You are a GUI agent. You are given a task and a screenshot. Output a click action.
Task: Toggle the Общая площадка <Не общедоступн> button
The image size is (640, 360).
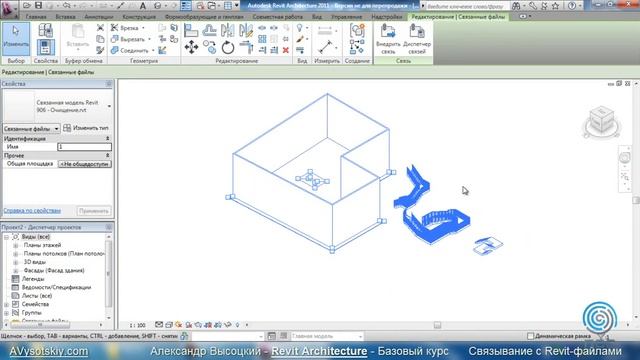point(84,164)
